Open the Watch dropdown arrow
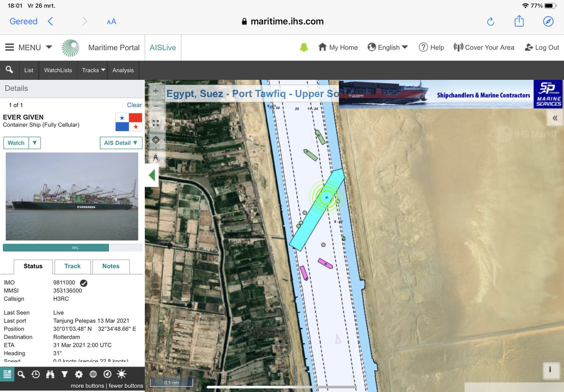Viewport: 564px width, 392px height. 35,143
